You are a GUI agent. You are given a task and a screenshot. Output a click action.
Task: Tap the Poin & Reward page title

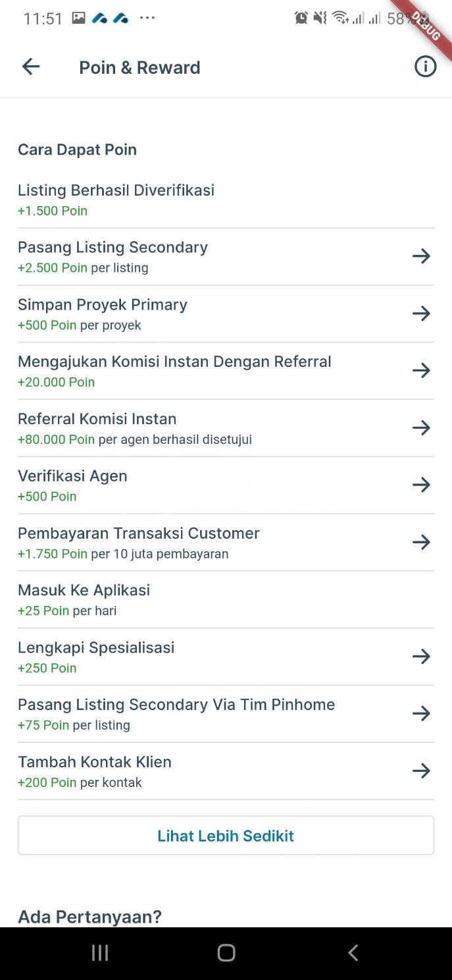(x=139, y=68)
